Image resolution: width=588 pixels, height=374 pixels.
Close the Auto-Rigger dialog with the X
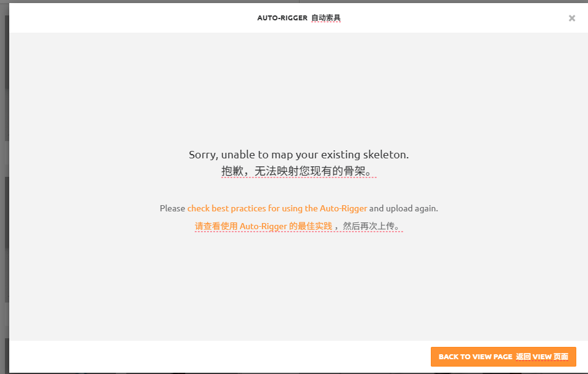point(571,18)
